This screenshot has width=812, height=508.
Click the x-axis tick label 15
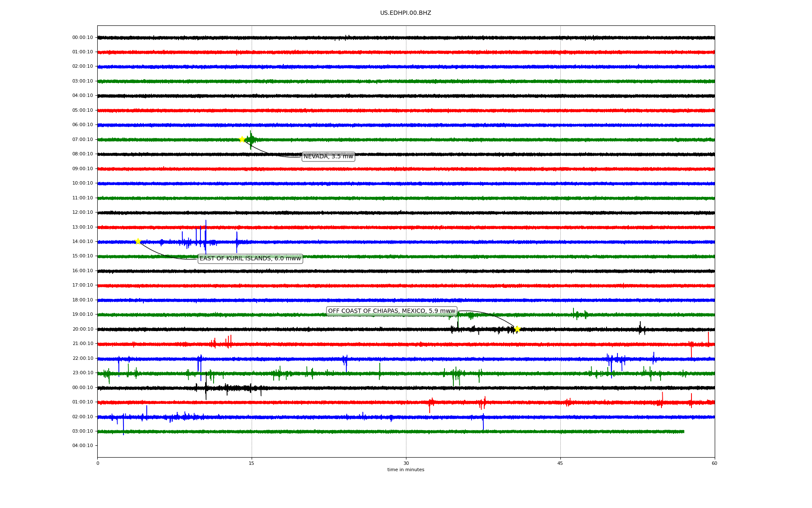252,464
